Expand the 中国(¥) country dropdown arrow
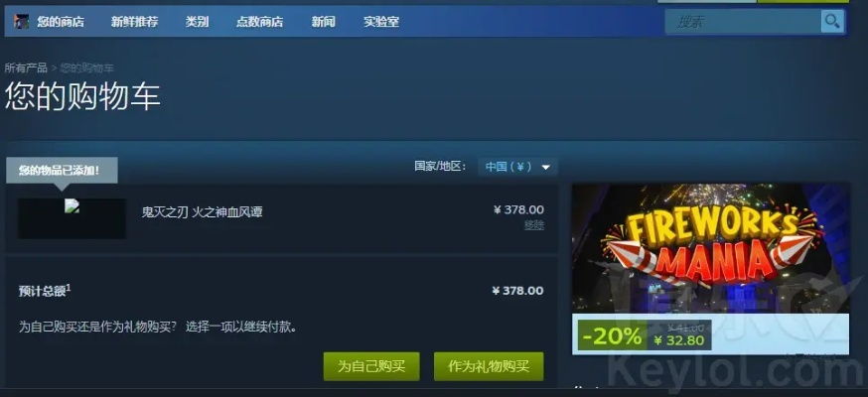Screen dimensions: 868x397 pyautogui.click(x=546, y=167)
